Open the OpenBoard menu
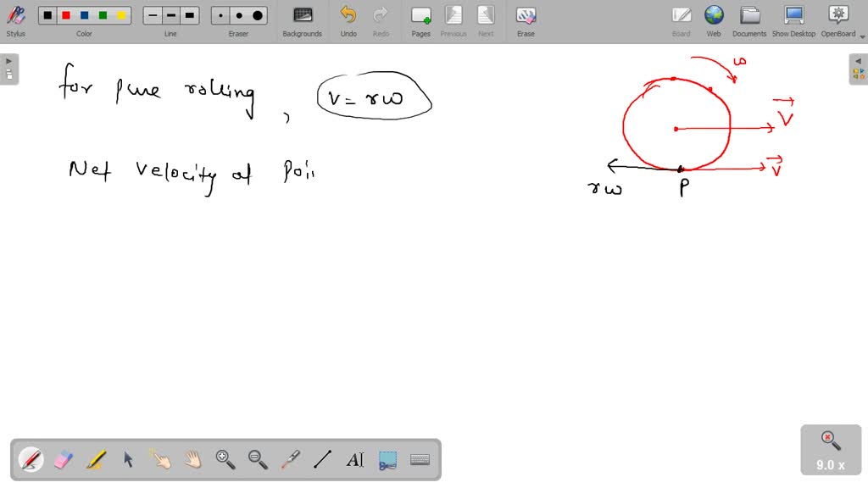The height and width of the screenshot is (488, 868). pyautogui.click(x=837, y=20)
